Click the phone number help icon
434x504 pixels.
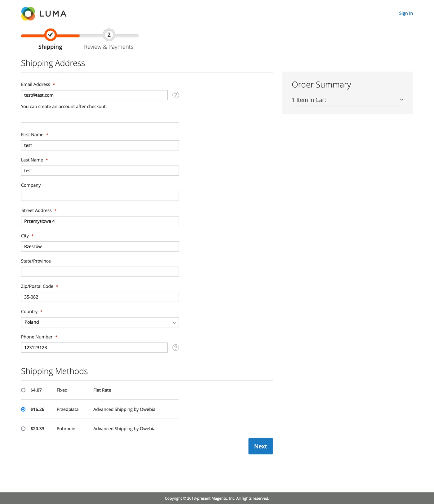[x=175, y=347]
